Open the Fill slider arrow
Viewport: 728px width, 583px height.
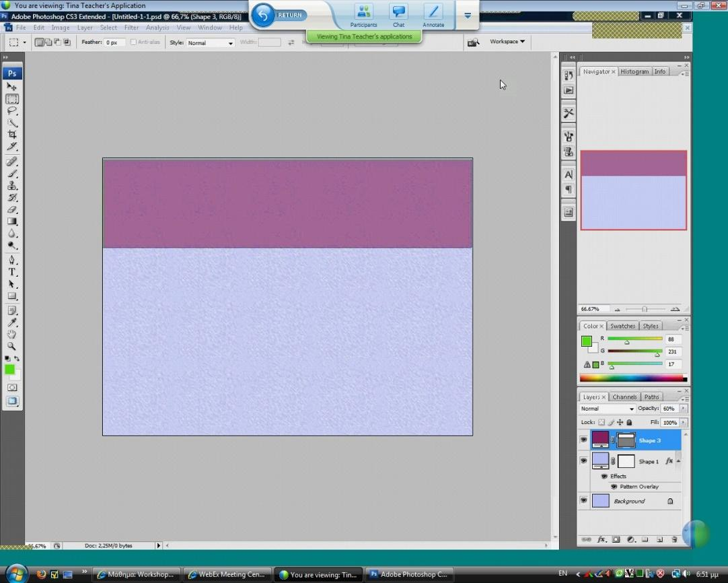click(683, 422)
